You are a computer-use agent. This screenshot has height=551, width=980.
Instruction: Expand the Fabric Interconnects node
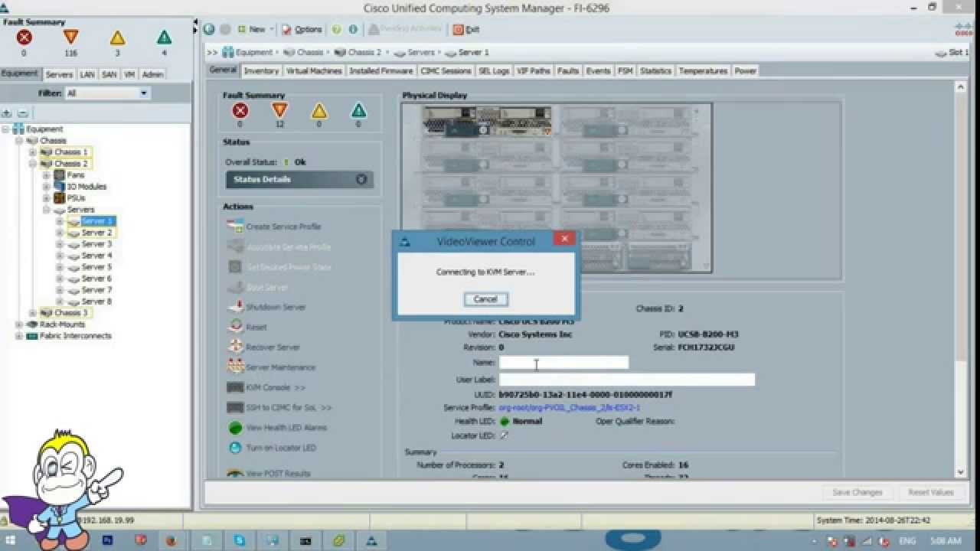[x=19, y=336]
